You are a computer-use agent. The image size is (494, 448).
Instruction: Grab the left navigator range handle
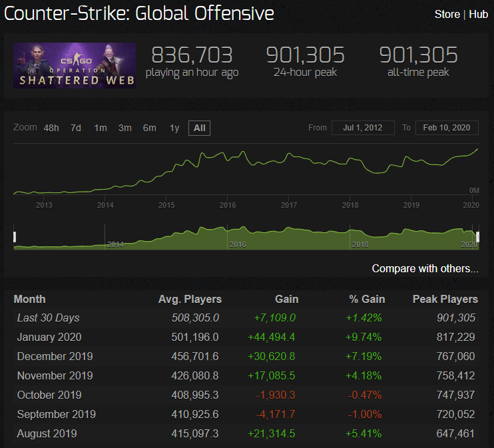pyautogui.click(x=15, y=237)
